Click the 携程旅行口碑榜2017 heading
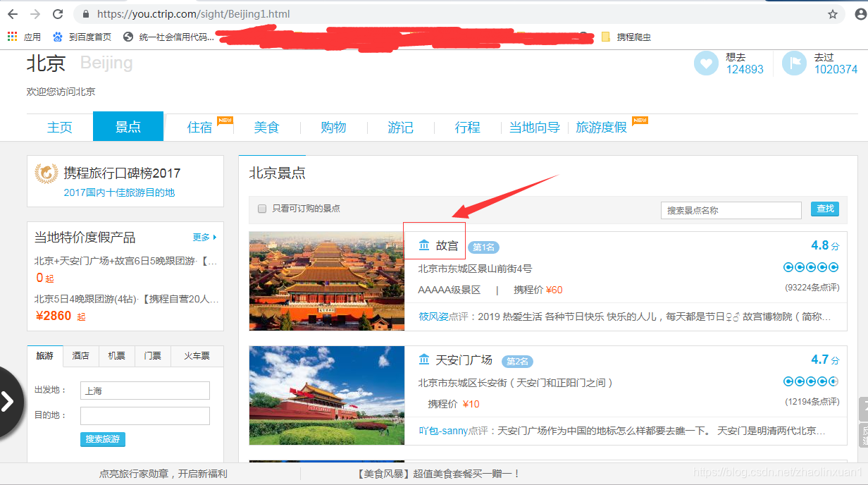 click(122, 173)
